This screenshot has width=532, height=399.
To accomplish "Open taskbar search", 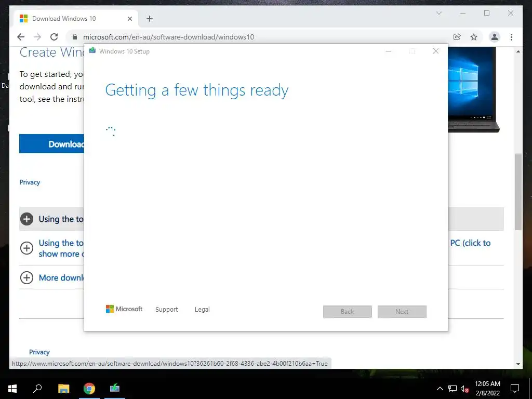I will [37, 389].
